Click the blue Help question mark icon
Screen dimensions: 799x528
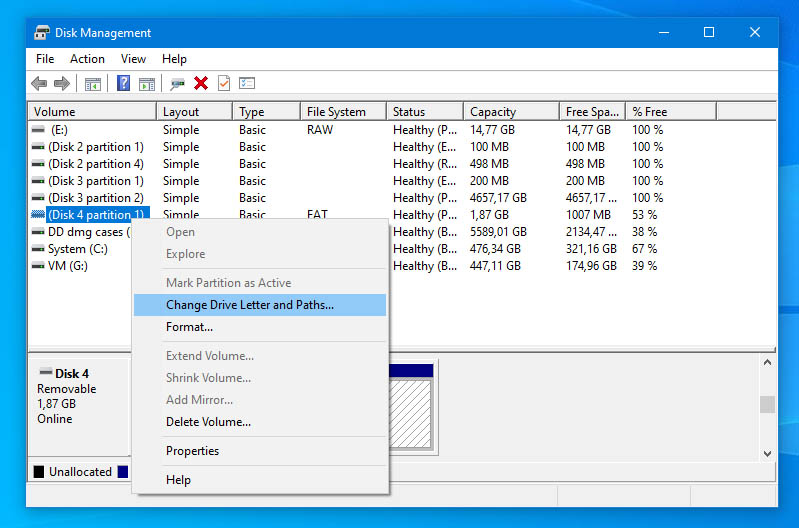coord(124,84)
